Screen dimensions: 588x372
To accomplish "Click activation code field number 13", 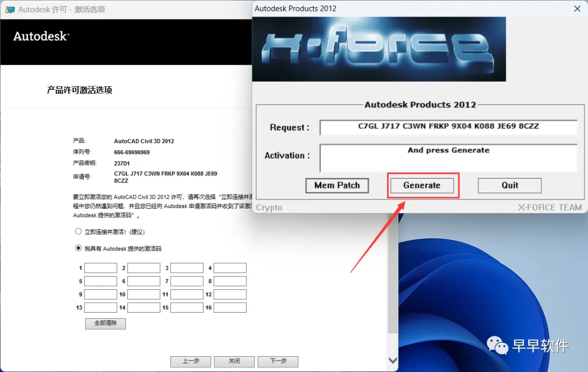I will click(101, 308).
